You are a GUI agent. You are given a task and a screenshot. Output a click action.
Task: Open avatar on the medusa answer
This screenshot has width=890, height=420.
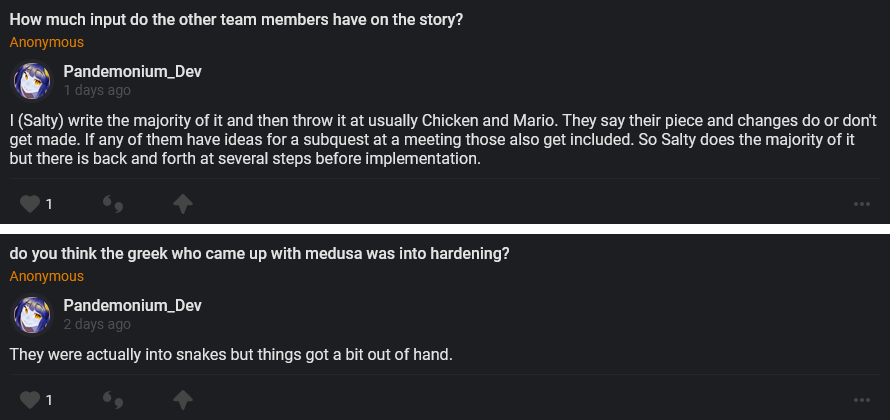31,315
